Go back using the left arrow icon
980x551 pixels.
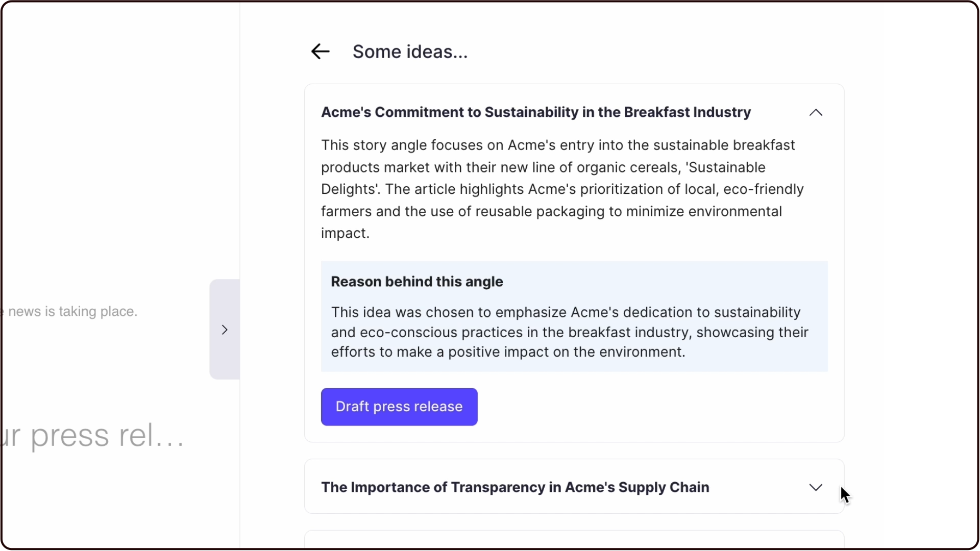pyautogui.click(x=320, y=52)
